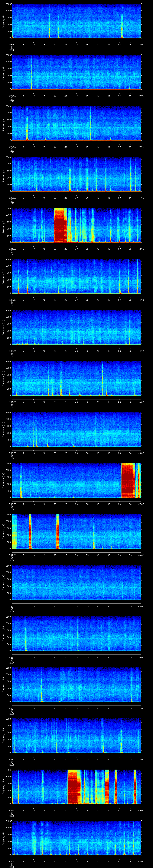Click the spectrogram panel starting at 2:37:00
The image size is (153, 868).
(77, 21)
